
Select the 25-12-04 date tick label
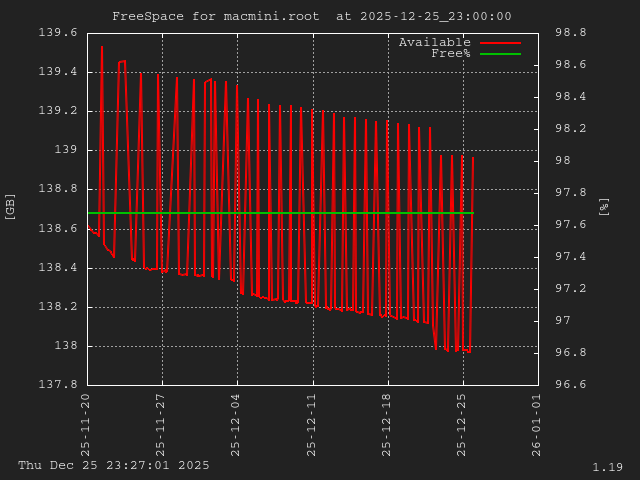pos(237,425)
